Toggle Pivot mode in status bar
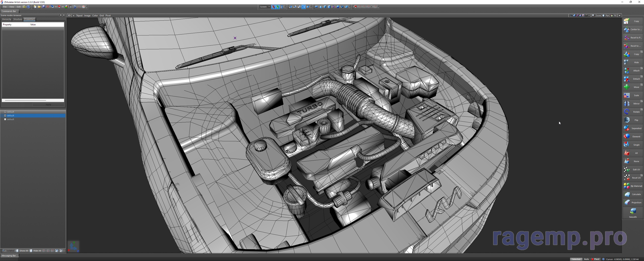Screen dimensions: 644x261 click(595, 259)
